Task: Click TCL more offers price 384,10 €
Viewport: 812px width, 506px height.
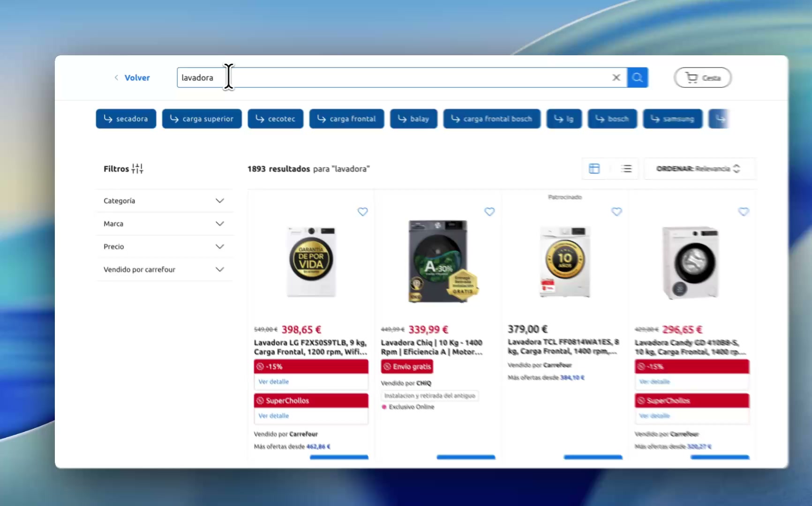Action: tap(572, 378)
